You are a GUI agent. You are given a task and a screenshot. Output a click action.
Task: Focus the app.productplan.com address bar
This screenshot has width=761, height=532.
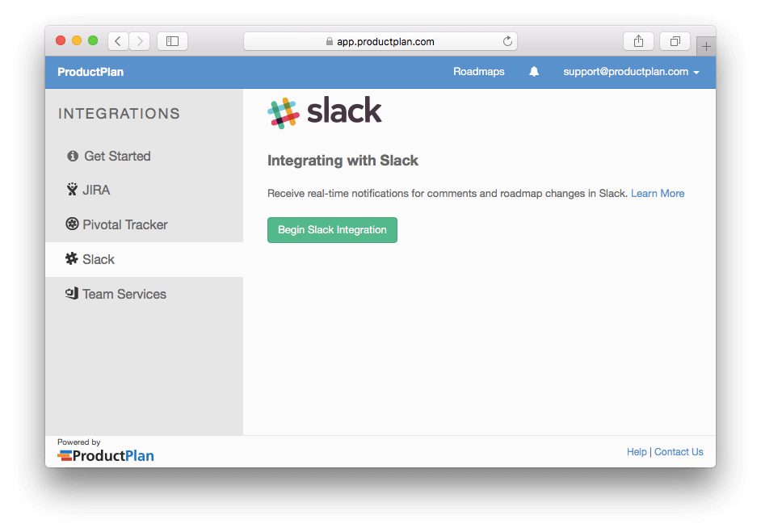pyautogui.click(x=380, y=41)
